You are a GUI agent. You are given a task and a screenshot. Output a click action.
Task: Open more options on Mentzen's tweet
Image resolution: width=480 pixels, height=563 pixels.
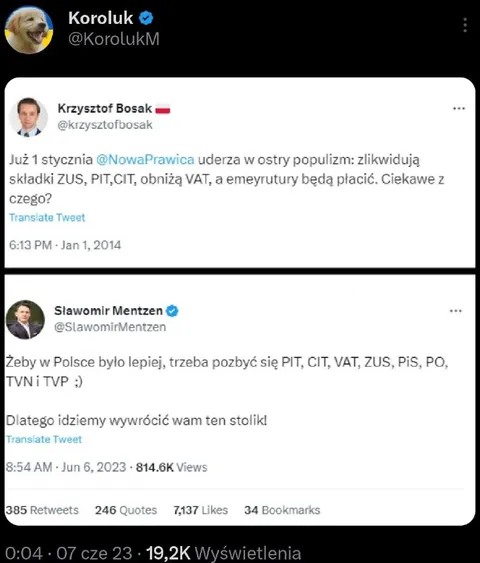pyautogui.click(x=456, y=311)
